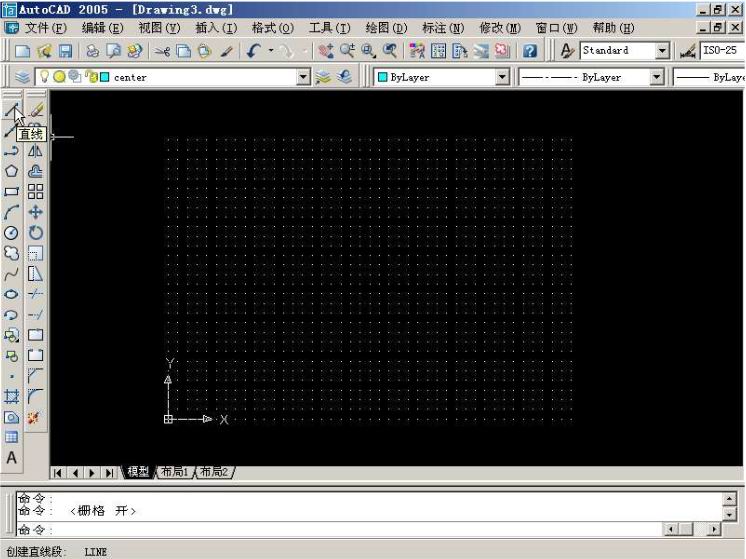This screenshot has width=746, height=559.
Task: Click command line scroll right arrow
Action: [x=713, y=529]
